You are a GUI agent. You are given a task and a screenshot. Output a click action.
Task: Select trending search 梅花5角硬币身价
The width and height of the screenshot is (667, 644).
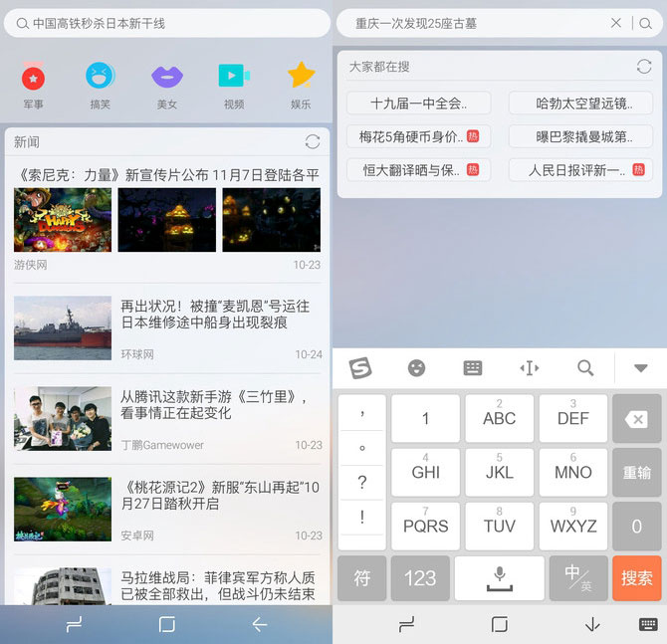[418, 136]
